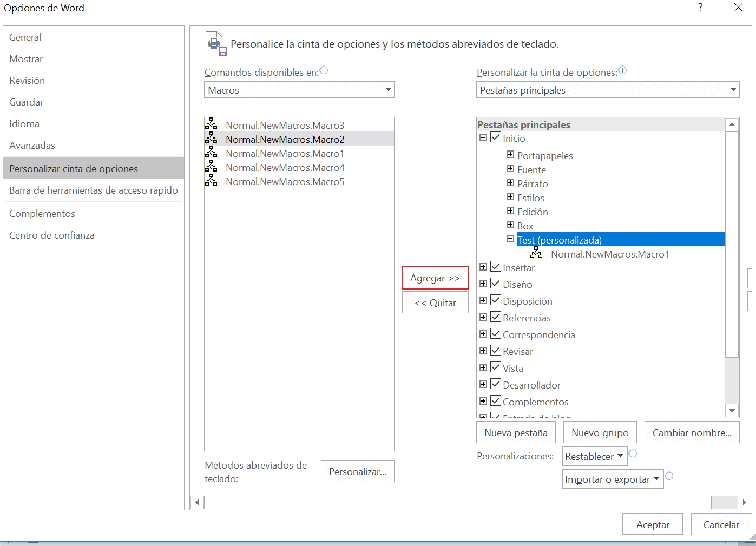Open the Pestañas principales dropdown

pyautogui.click(x=608, y=90)
